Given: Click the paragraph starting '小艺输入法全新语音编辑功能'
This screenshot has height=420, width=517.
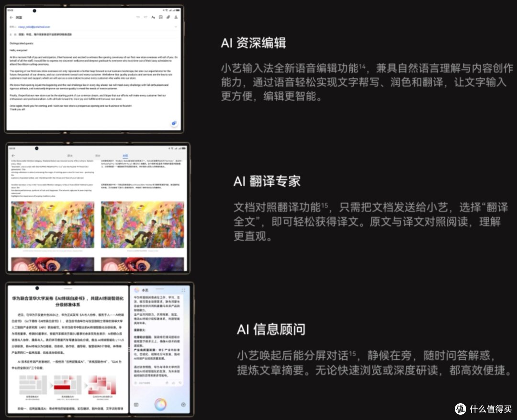Looking at the screenshot, I should (367, 82).
